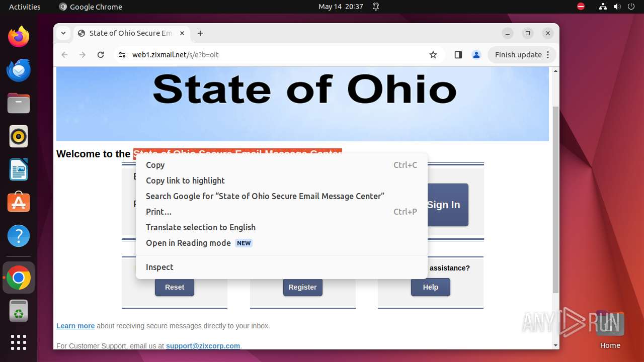This screenshot has width=644, height=362.
Task: View site information icon in address bar
Action: (122, 55)
